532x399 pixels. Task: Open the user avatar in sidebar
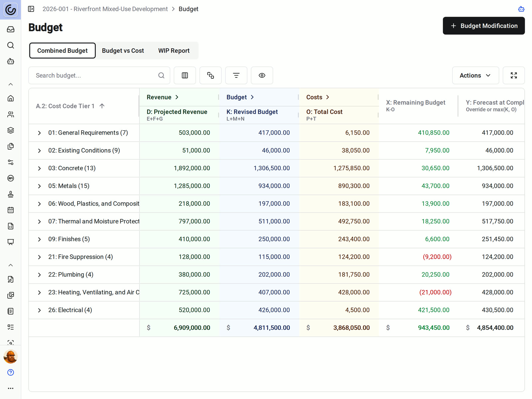[11, 356]
